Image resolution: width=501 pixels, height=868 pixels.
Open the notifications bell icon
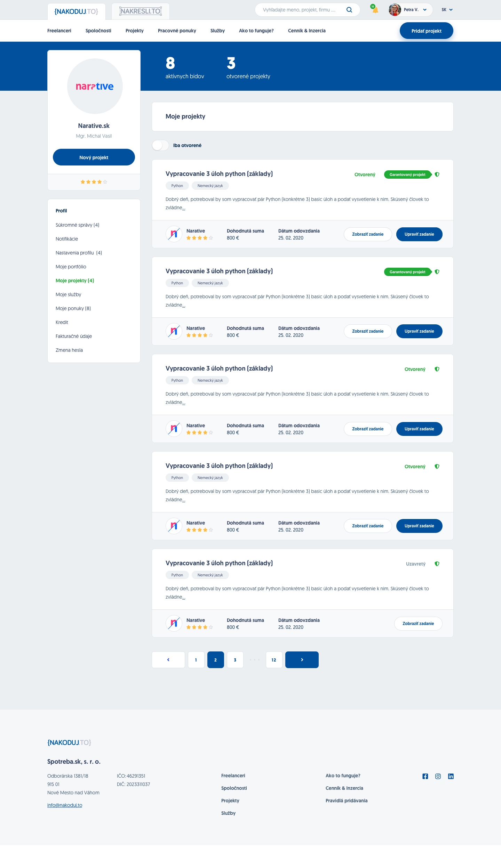(375, 9)
